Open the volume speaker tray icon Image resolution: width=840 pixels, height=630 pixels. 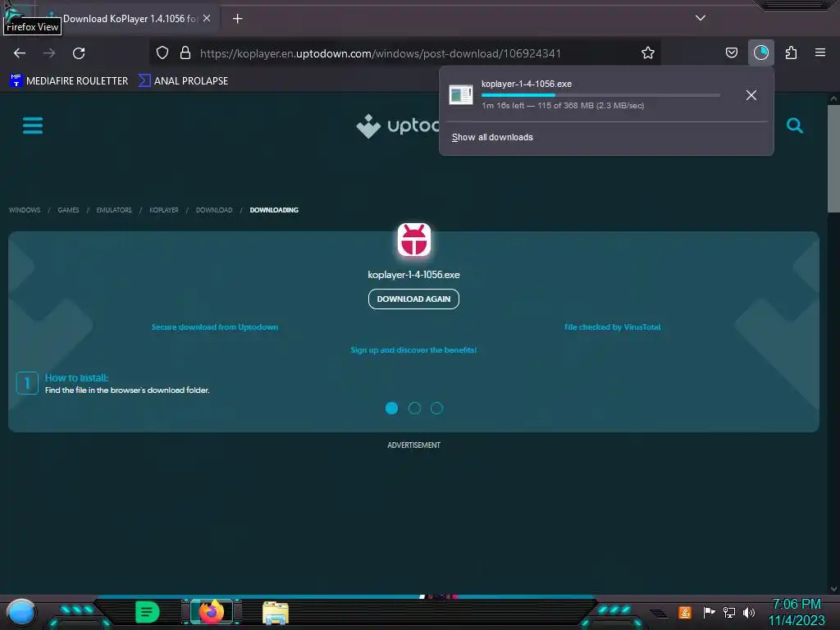[x=749, y=612]
